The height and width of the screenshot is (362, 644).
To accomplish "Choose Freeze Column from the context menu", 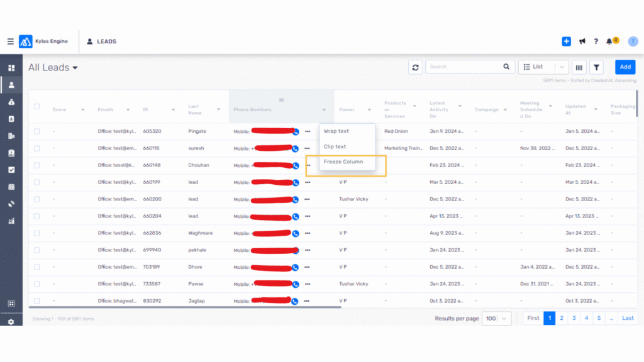I will point(343,162).
